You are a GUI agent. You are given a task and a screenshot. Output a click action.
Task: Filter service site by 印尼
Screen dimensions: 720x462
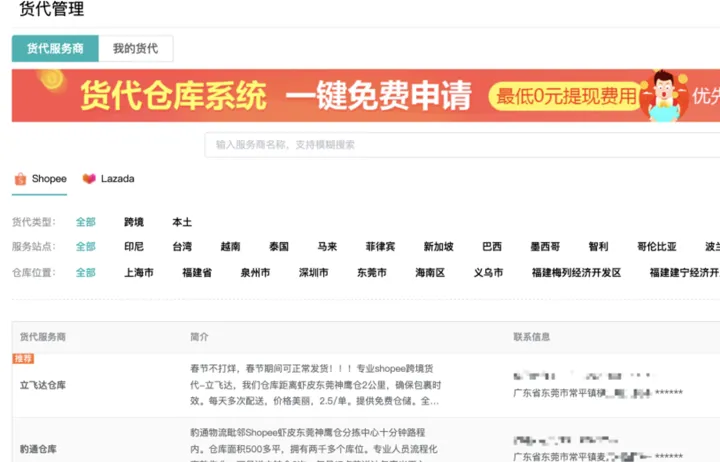click(134, 247)
